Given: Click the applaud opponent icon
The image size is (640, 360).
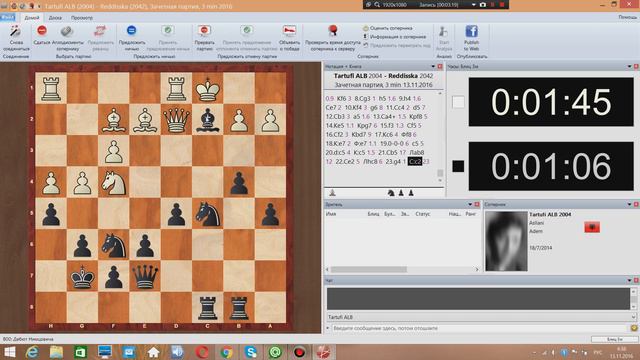Looking at the screenshot, I should pos(67,31).
